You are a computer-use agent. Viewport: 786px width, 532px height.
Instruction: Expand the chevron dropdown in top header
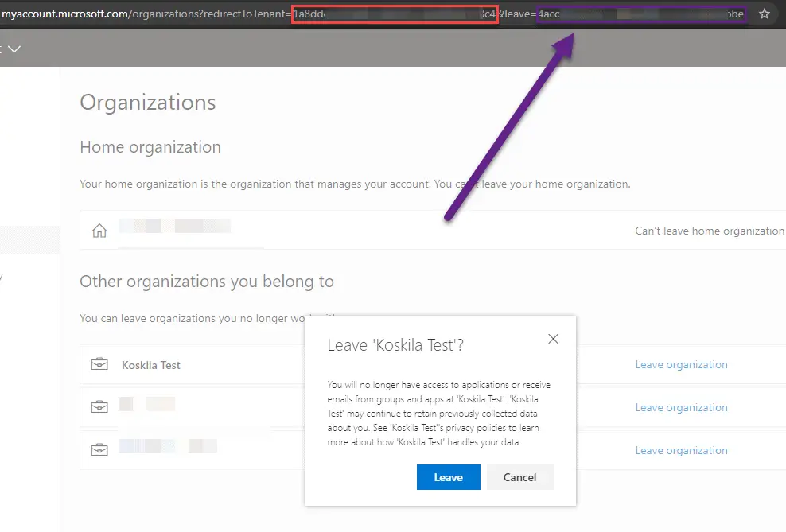tap(14, 49)
